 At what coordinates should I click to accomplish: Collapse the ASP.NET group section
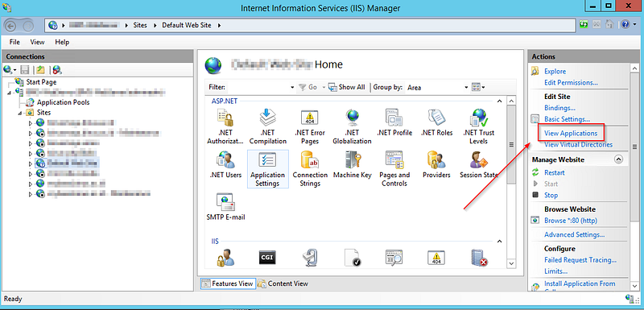(499, 101)
